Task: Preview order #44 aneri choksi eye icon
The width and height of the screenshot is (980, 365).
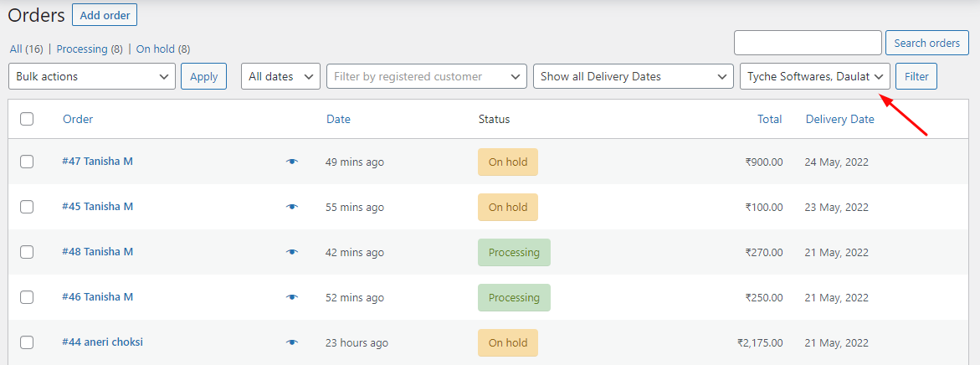Action: click(291, 342)
